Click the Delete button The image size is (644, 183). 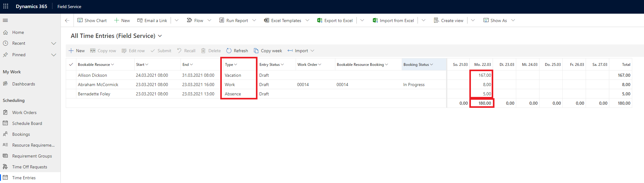coord(211,51)
